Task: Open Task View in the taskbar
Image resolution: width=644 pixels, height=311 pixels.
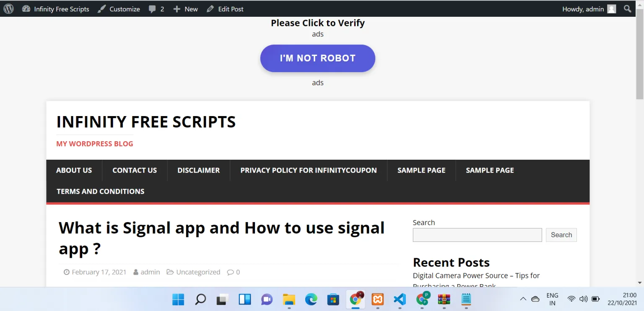Action: pyautogui.click(x=222, y=299)
